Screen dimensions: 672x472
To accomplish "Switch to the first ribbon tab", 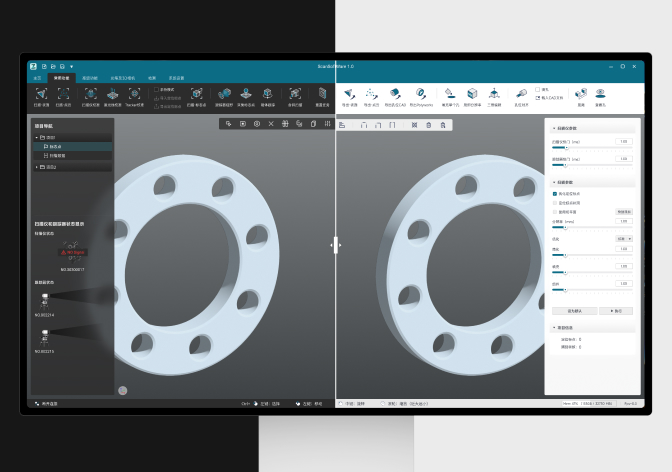I will 37,77.
